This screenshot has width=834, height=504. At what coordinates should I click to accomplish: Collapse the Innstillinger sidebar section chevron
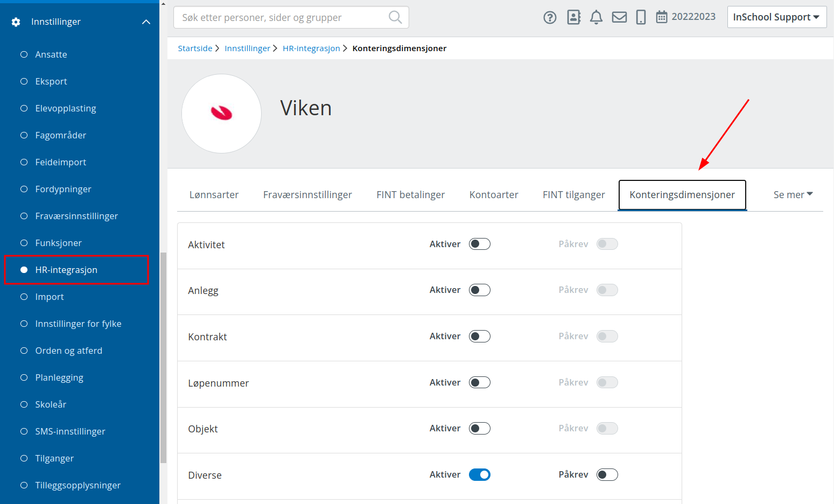click(146, 22)
